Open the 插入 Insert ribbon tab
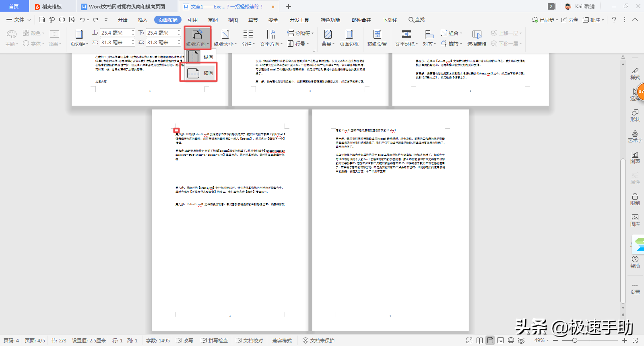This screenshot has width=644, height=346. pyautogui.click(x=143, y=20)
